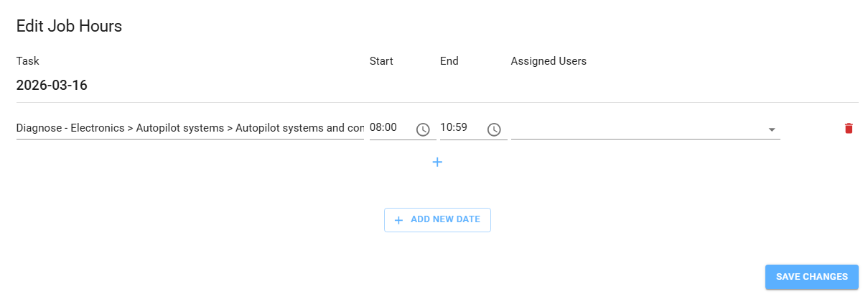868x297 pixels.
Task: Select the 2026-03-16 date heading
Action: point(52,86)
